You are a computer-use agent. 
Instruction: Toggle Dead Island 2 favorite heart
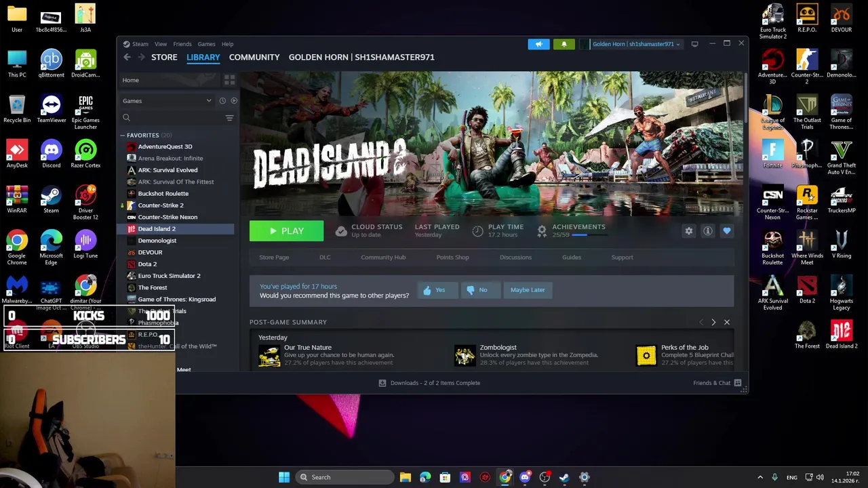coord(726,231)
